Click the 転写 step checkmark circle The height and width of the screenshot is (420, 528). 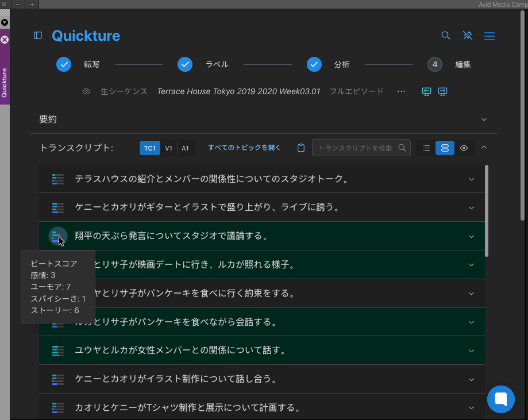64,64
